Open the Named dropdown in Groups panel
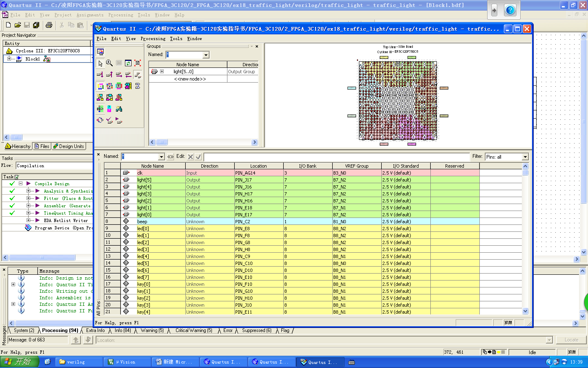This screenshot has width=588, height=368. [206, 55]
